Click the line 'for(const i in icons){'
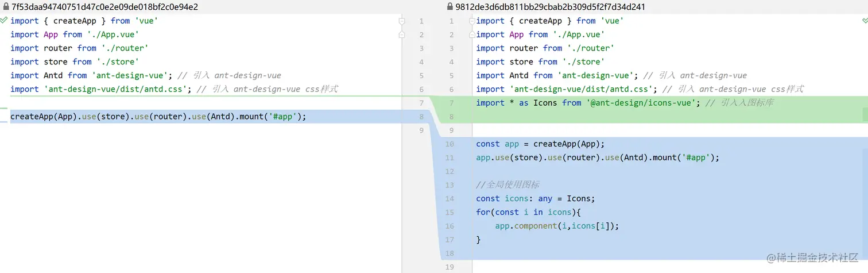 (528, 212)
